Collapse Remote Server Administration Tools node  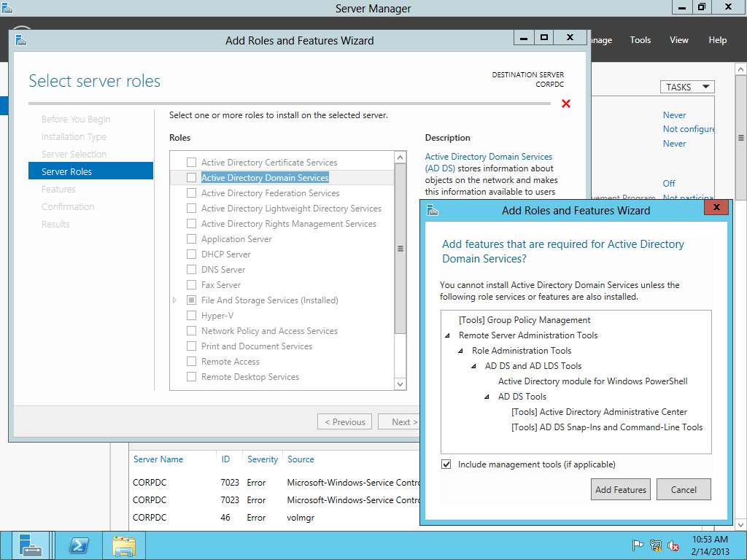pyautogui.click(x=447, y=335)
